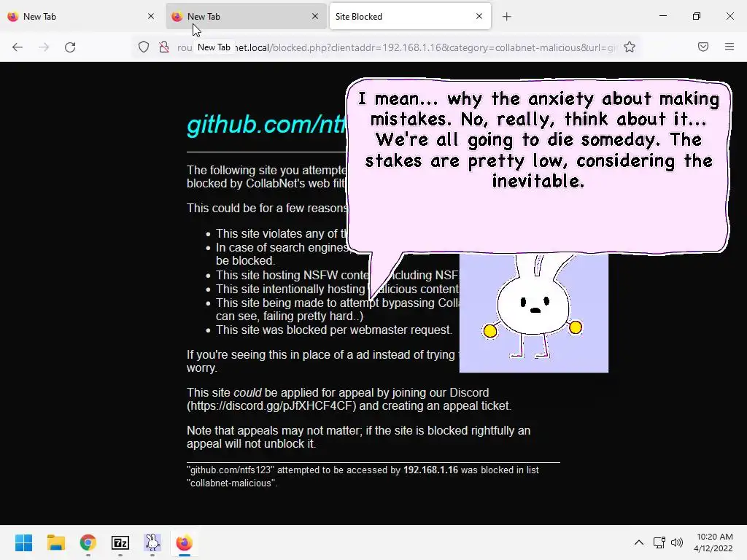Show hidden system tray icons
Image resolution: width=747 pixels, height=560 pixels.
point(639,542)
